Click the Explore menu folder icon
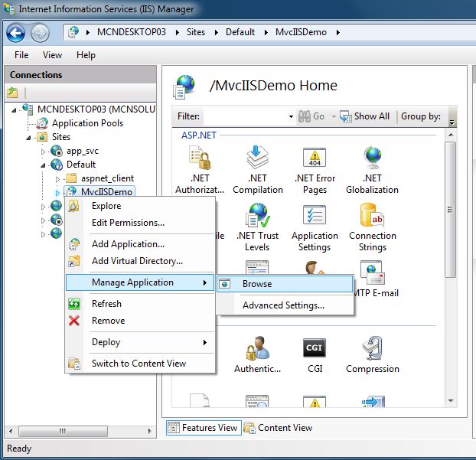This screenshot has height=460, width=476. click(x=73, y=206)
